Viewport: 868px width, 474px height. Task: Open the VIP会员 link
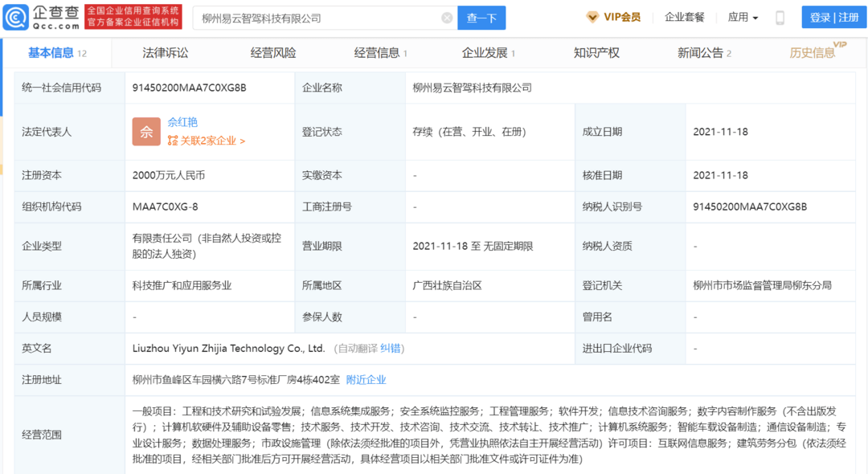[613, 18]
